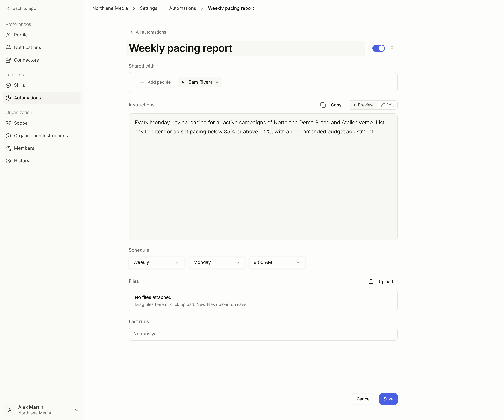Go to Connectors in sidebar
Image resolution: width=504 pixels, height=420 pixels.
[x=42, y=60]
